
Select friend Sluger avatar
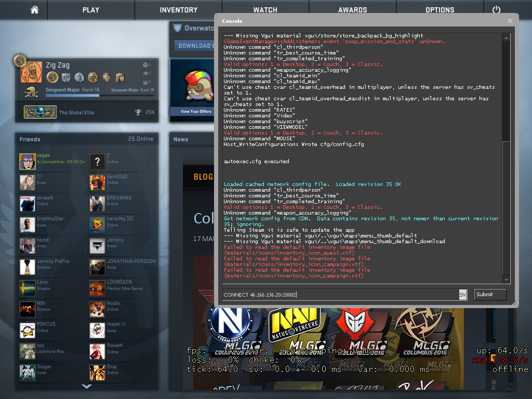(28, 373)
